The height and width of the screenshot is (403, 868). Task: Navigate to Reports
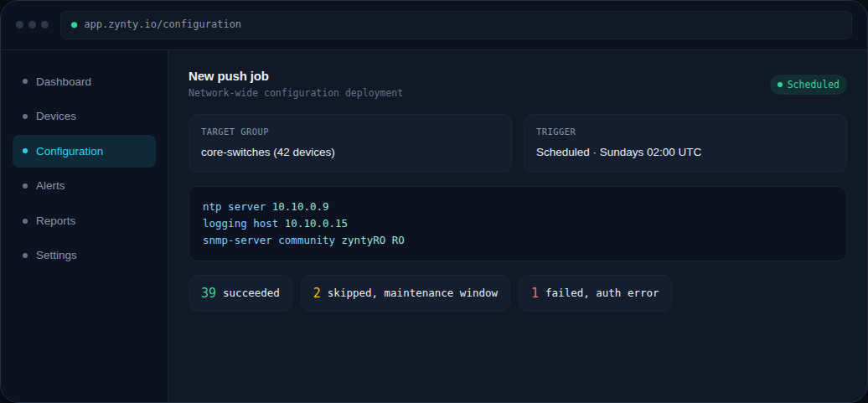point(84,221)
